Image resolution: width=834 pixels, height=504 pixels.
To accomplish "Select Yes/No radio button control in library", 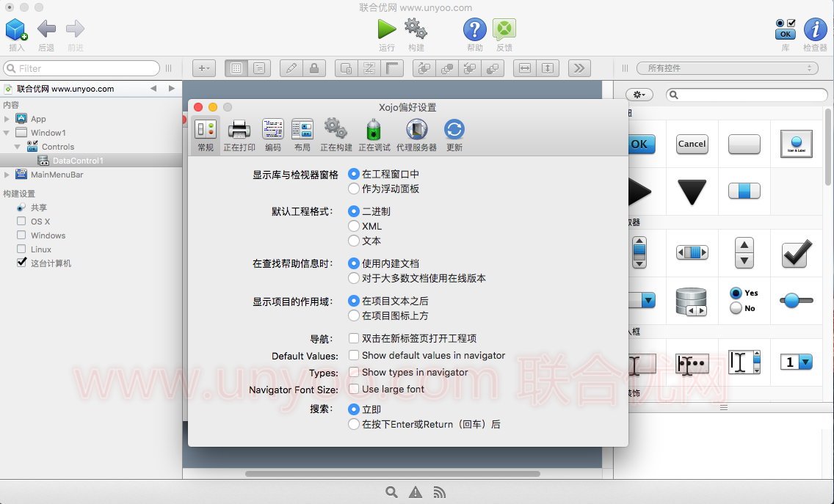I will pyautogui.click(x=744, y=300).
